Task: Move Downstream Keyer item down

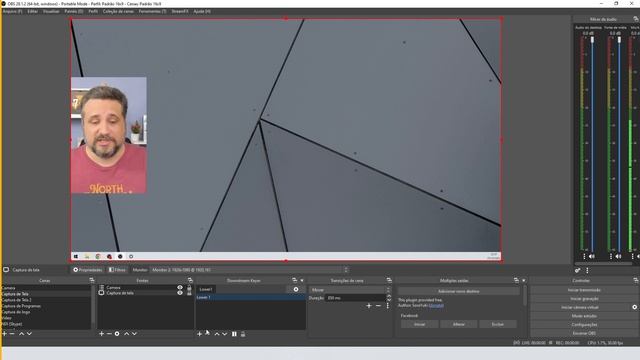Action: [224, 334]
